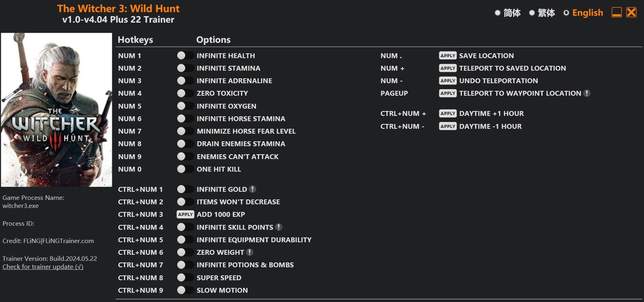Viewport: 644px width, 302px height.
Task: Enable the Infinite Health toggle
Action: [x=185, y=56]
